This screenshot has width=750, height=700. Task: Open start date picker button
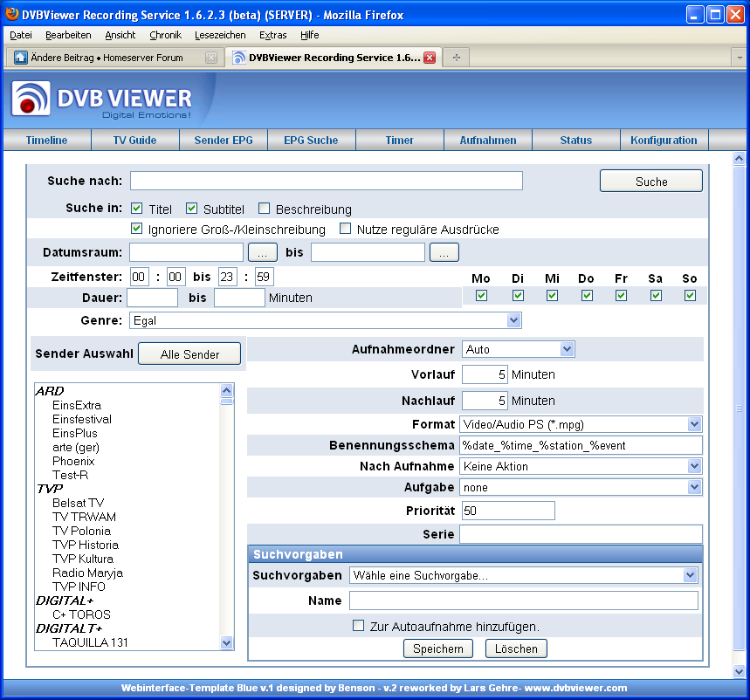pyautogui.click(x=262, y=252)
